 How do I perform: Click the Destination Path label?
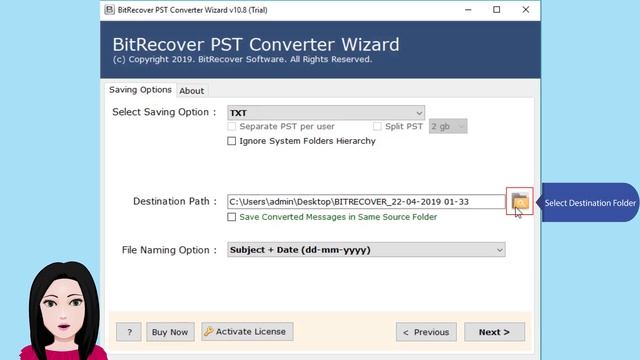tap(175, 201)
